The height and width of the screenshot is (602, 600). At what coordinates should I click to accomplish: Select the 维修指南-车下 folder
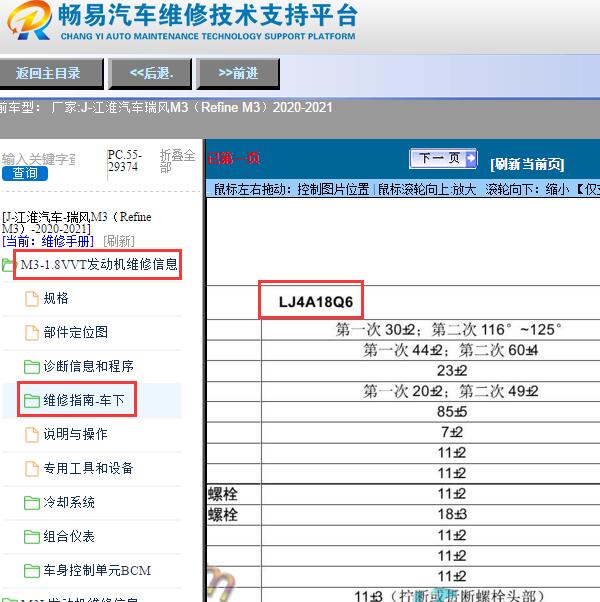point(84,400)
